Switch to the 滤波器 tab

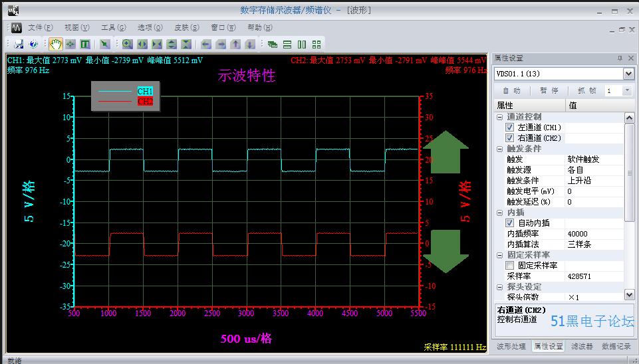(582, 346)
